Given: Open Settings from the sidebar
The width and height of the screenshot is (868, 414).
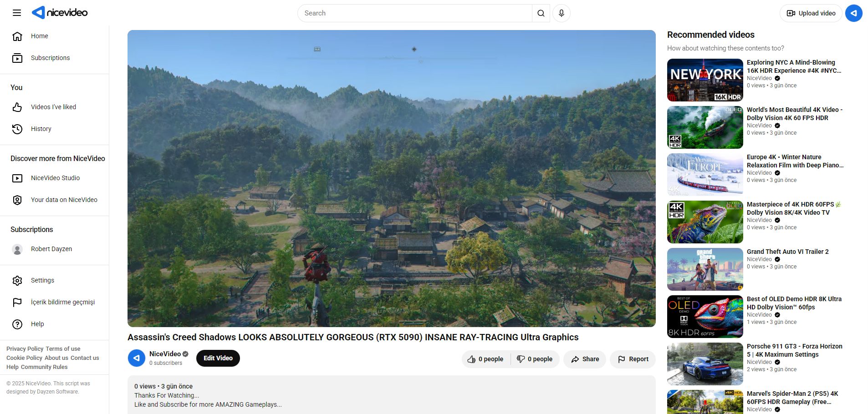Looking at the screenshot, I should (x=55, y=280).
